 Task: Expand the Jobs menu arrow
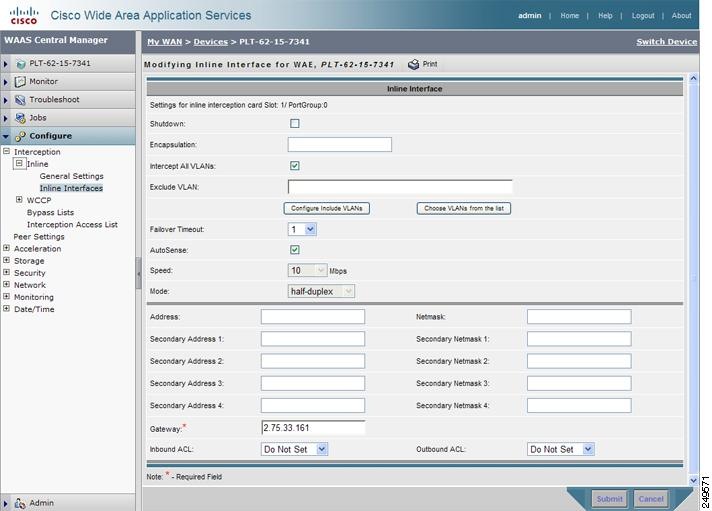(5, 119)
